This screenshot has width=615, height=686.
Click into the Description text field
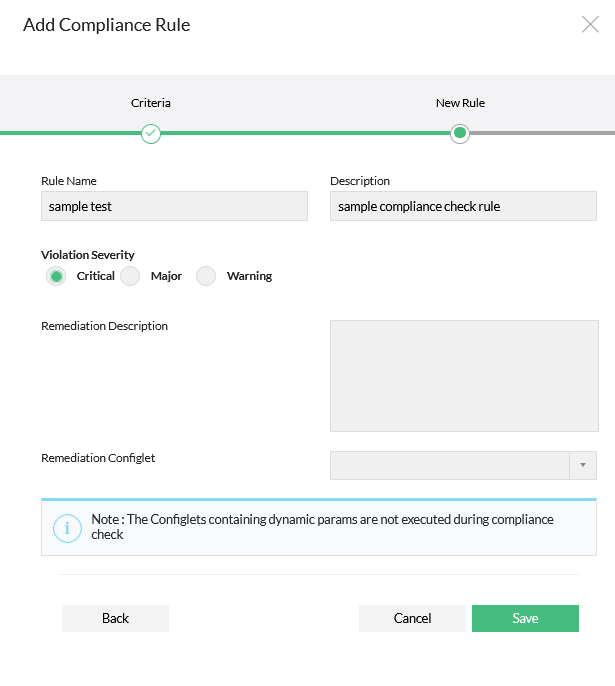click(463, 206)
